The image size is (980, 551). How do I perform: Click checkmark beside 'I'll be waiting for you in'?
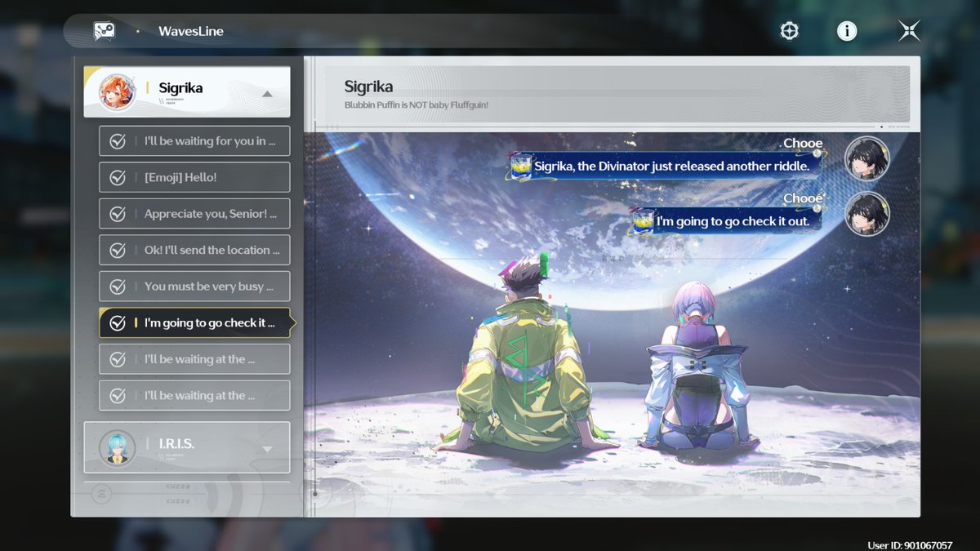118,141
